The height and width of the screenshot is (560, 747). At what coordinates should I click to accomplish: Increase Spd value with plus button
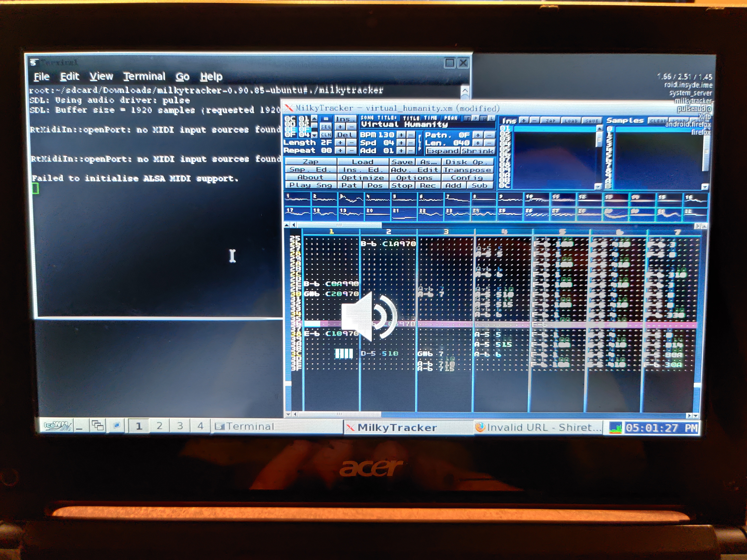(x=401, y=143)
